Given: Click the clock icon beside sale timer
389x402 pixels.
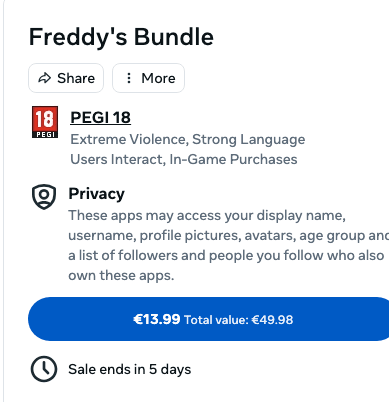Looking at the screenshot, I should [44, 369].
